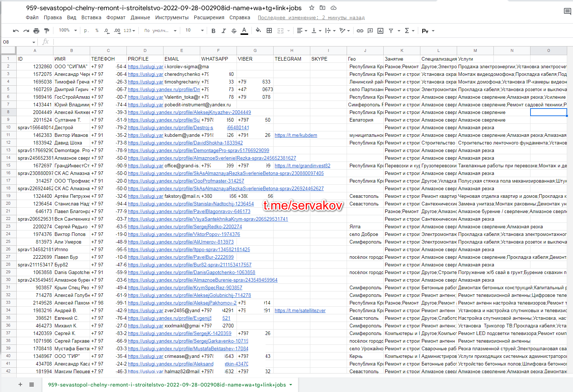Click the name box showing O8
573x392 pixels.
pos(19,42)
